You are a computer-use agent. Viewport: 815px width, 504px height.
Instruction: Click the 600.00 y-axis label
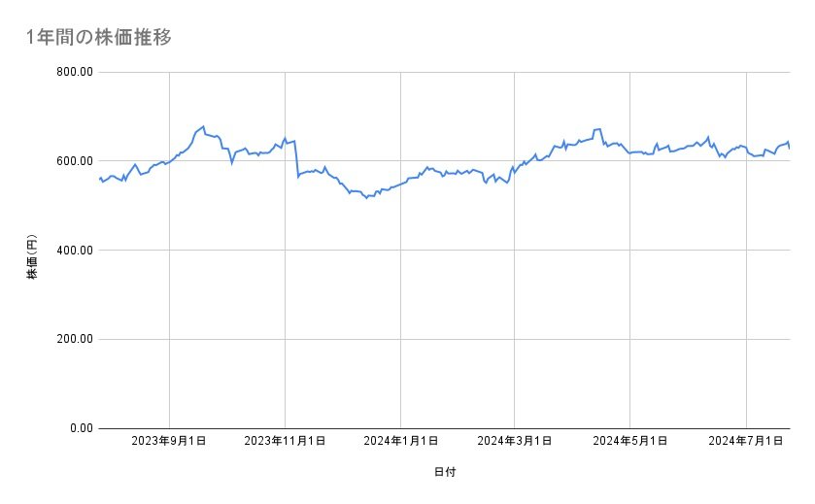click(74, 161)
